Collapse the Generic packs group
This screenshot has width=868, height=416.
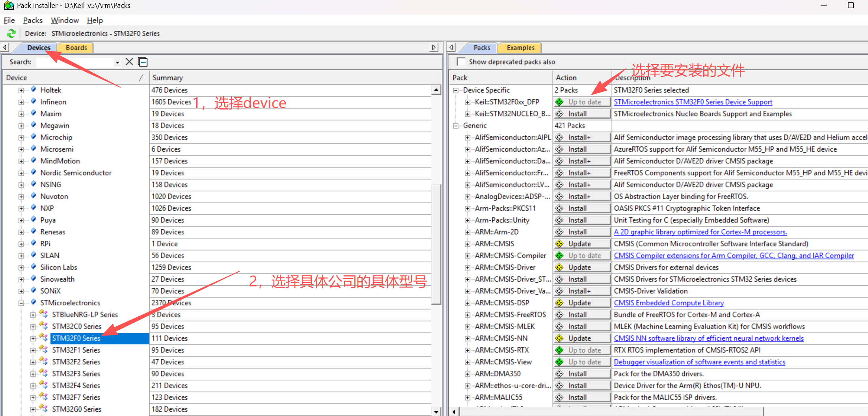pyautogui.click(x=456, y=126)
